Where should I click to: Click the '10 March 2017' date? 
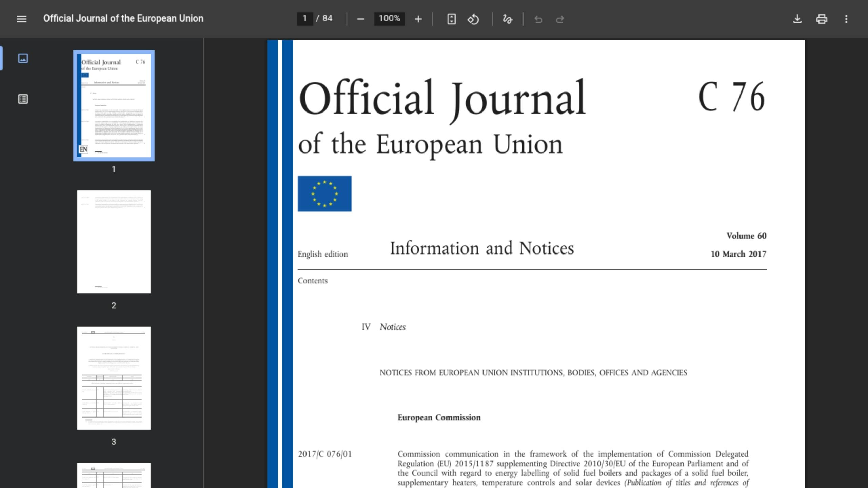pyautogui.click(x=738, y=254)
